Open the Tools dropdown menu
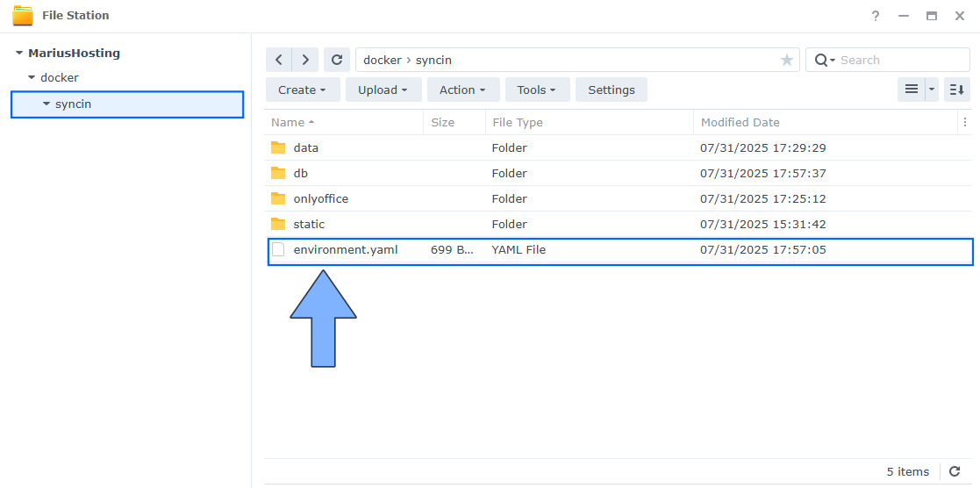Image resolution: width=980 pixels, height=488 pixels. pyautogui.click(x=538, y=90)
